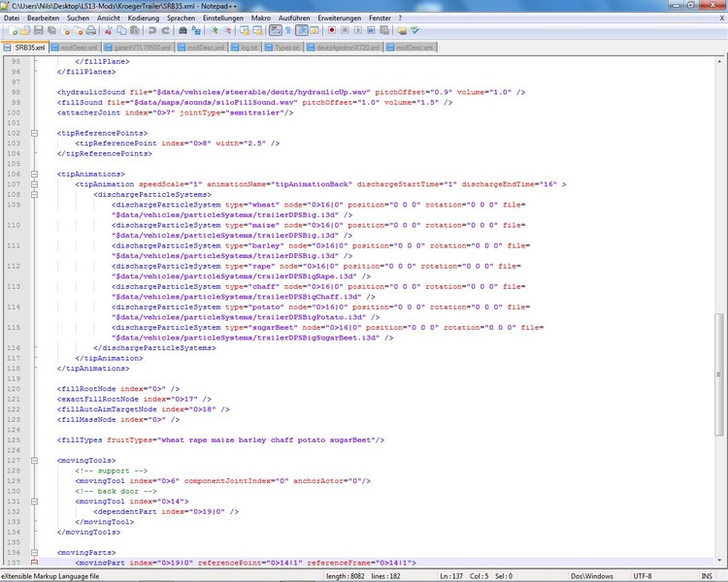Click the Close All documents toolbar icon

79,31
